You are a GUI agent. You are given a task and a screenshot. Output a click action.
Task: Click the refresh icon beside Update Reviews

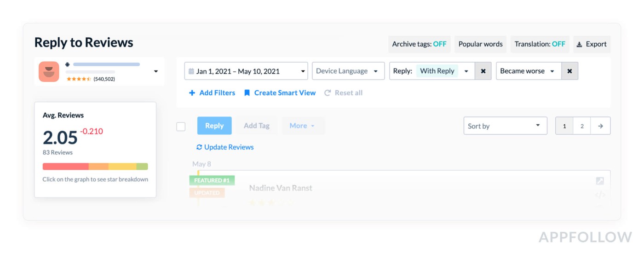pos(199,147)
